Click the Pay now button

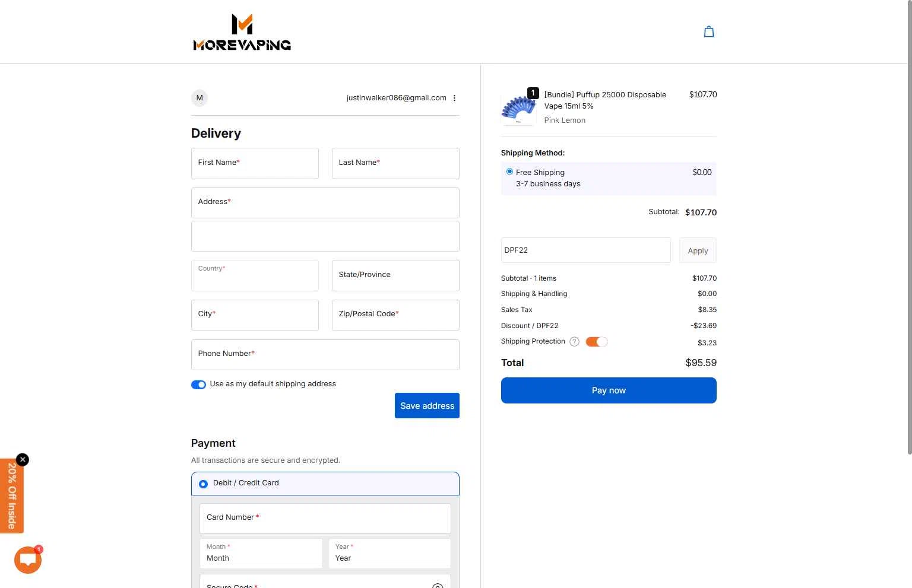(x=609, y=390)
